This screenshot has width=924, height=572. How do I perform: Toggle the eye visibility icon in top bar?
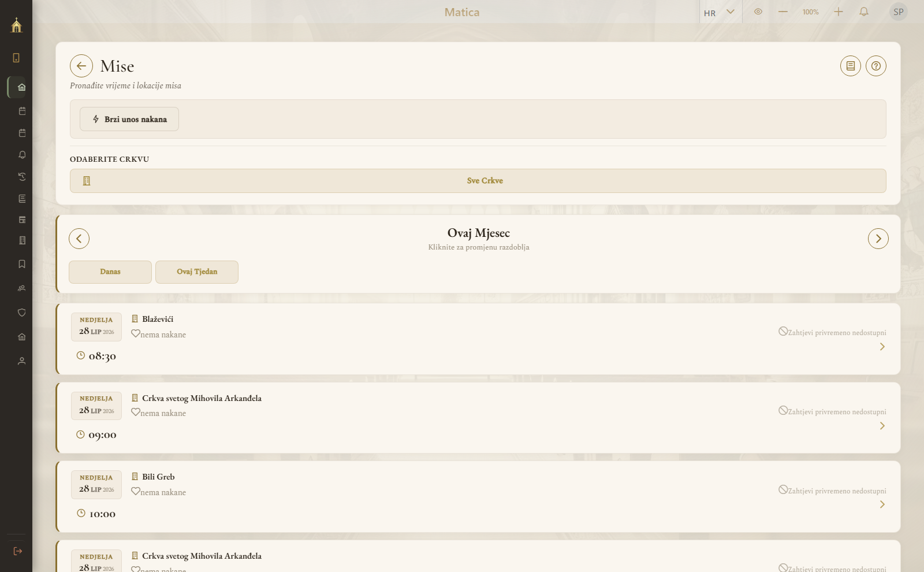pyautogui.click(x=758, y=12)
